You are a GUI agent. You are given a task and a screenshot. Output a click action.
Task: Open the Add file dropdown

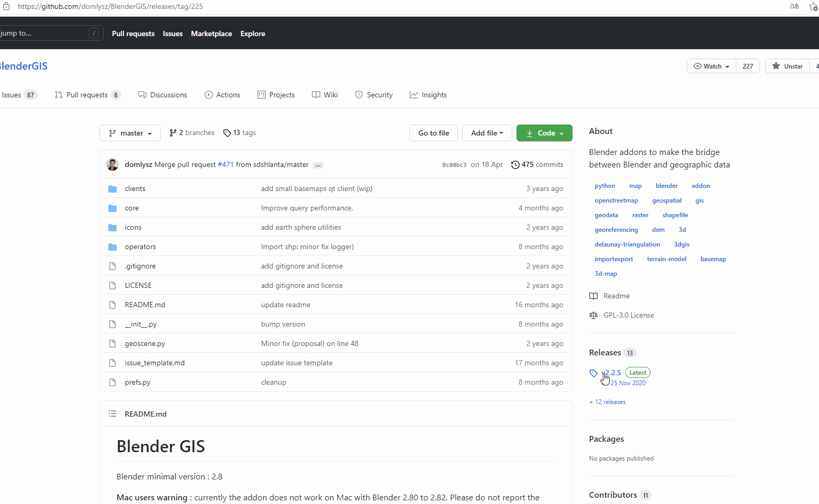point(487,133)
